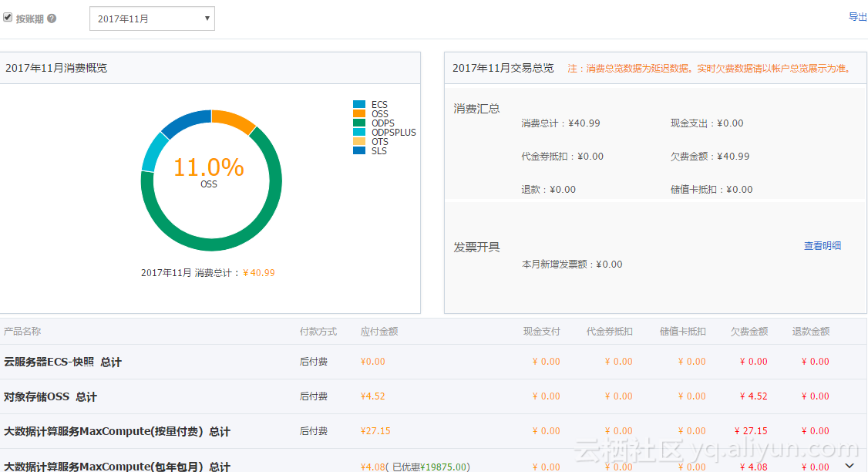Click the 导出 export link
868x472 pixels.
pos(857,17)
